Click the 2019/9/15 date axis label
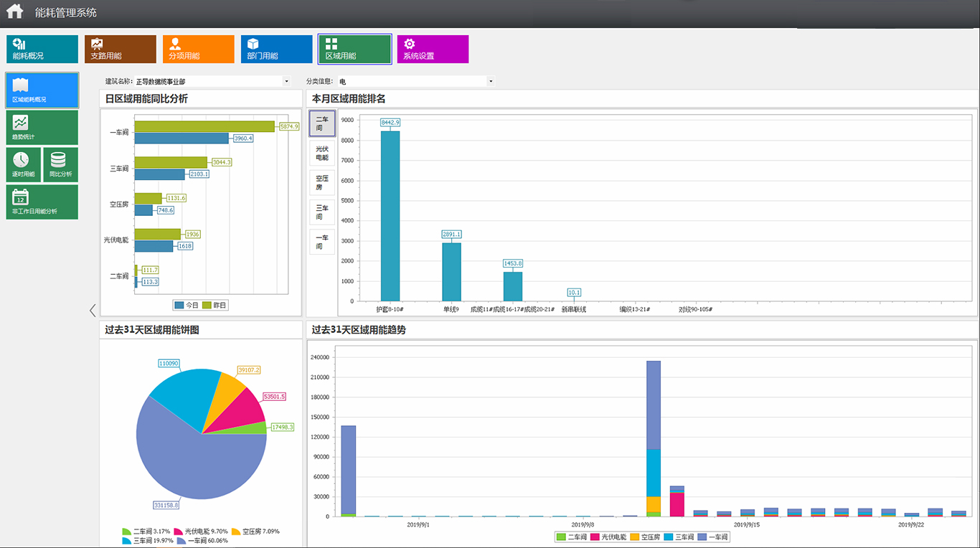Viewport: 980px width, 548px height. (x=747, y=524)
